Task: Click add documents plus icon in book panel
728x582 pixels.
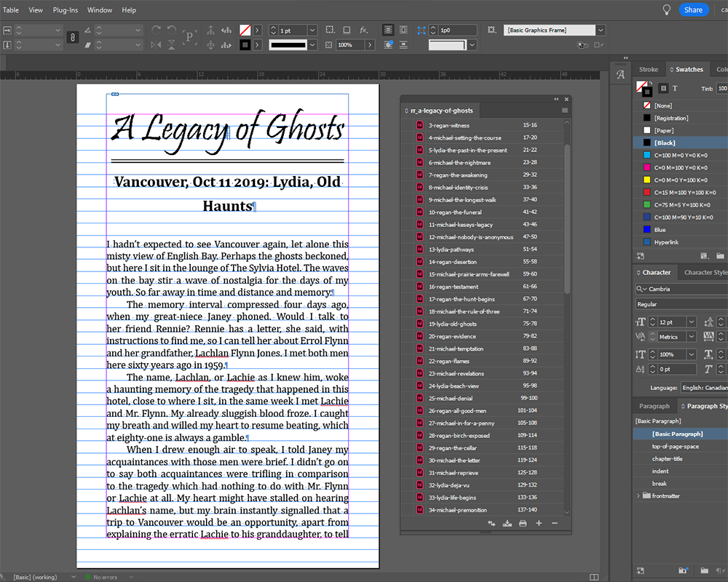Action: (539, 524)
